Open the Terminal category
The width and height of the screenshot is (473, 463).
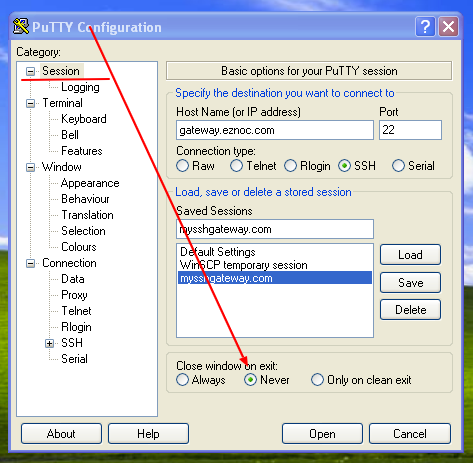62,103
